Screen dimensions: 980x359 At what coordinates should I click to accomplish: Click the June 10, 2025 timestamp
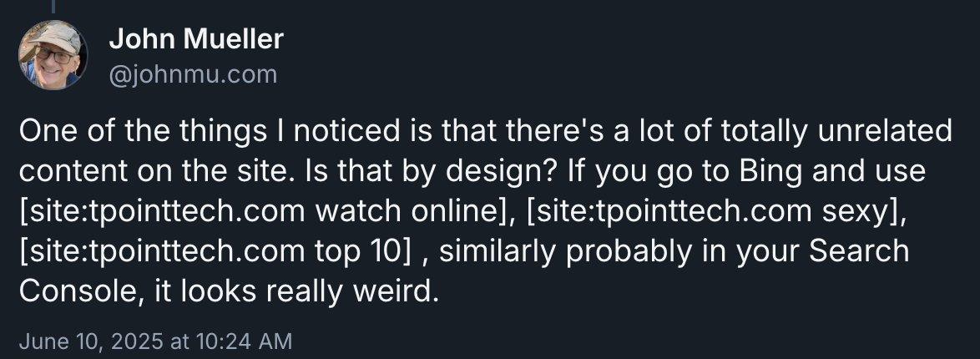pos(155,341)
